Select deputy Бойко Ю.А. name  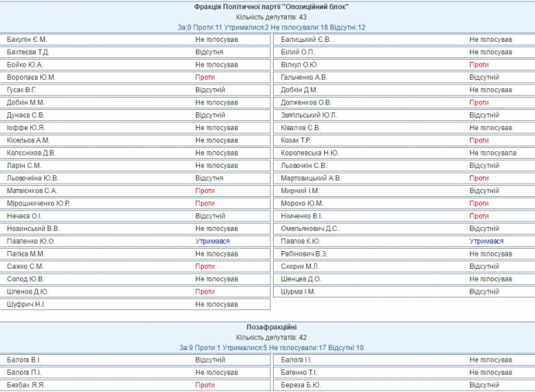(x=24, y=64)
